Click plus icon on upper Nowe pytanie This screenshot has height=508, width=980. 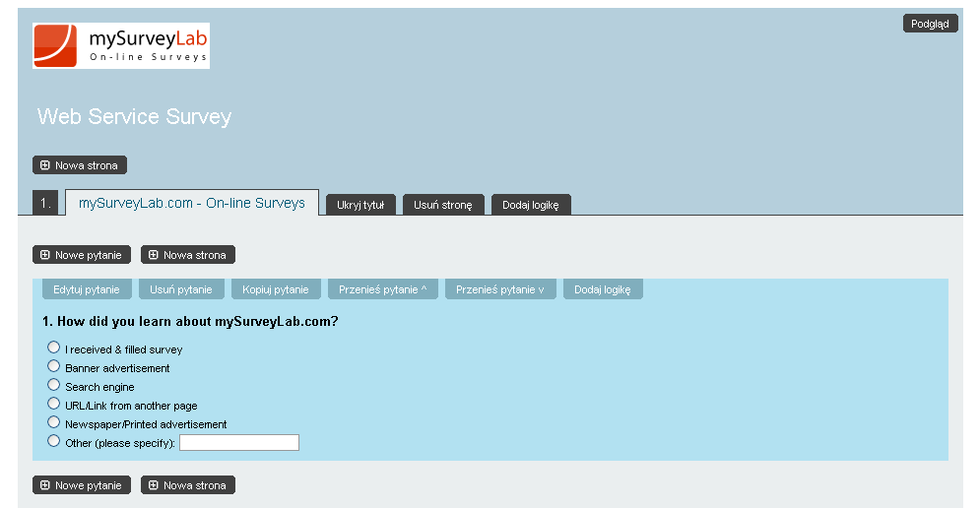[45, 255]
